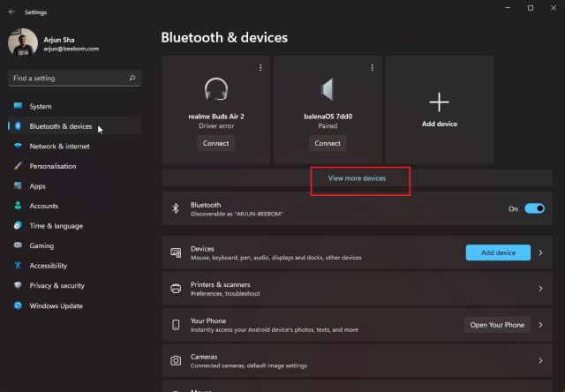The height and width of the screenshot is (392, 565).
Task: Click the Apps grid icon
Action: 18,185
